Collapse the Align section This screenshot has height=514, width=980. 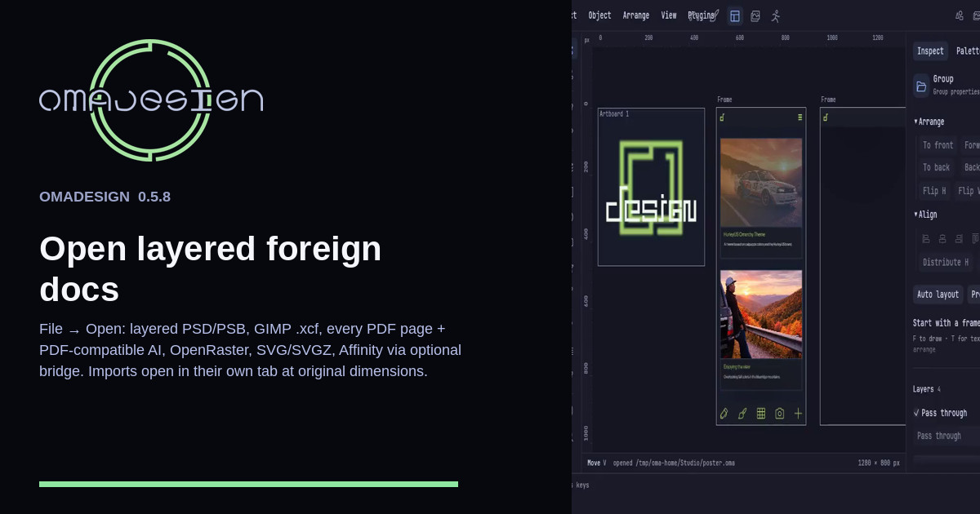pyautogui.click(x=925, y=215)
